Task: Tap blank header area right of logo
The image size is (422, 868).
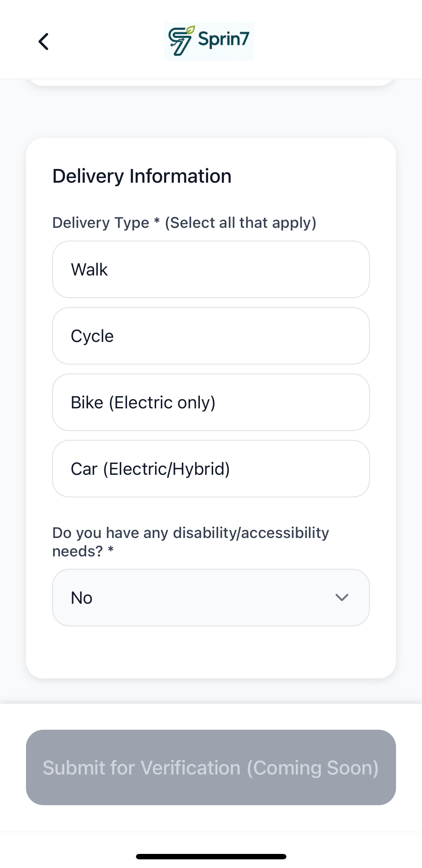Action: (x=335, y=42)
